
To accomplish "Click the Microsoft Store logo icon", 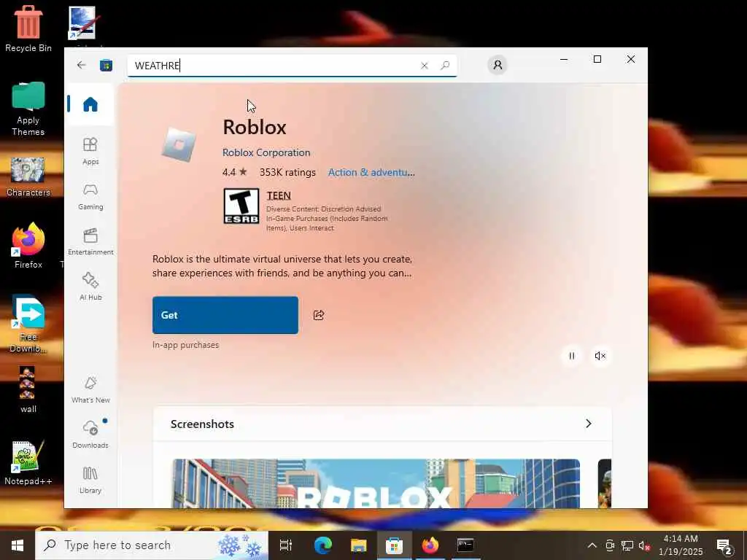I will (106, 65).
